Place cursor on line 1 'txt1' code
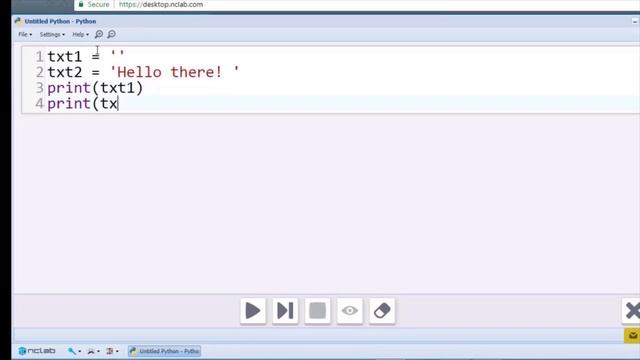 pyautogui.click(x=64, y=56)
